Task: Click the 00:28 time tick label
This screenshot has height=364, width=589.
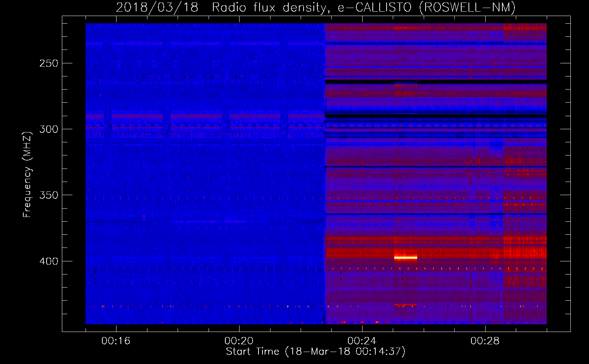Action: (485, 341)
